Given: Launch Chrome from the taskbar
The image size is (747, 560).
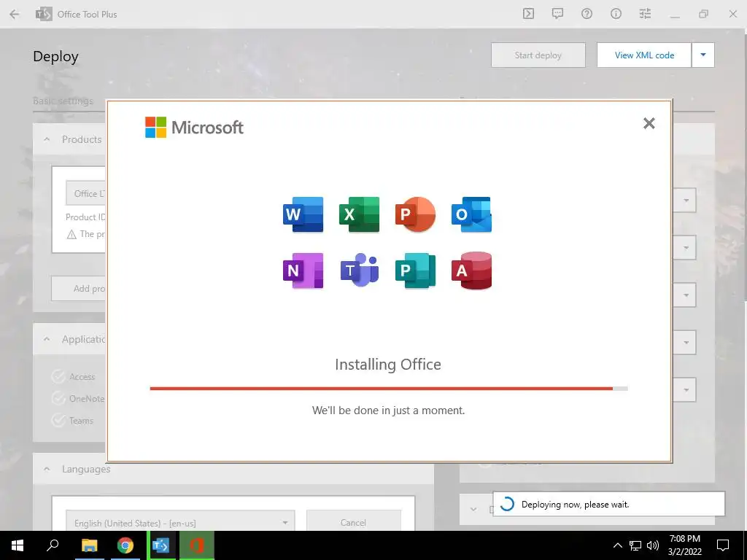Looking at the screenshot, I should coord(125,545).
